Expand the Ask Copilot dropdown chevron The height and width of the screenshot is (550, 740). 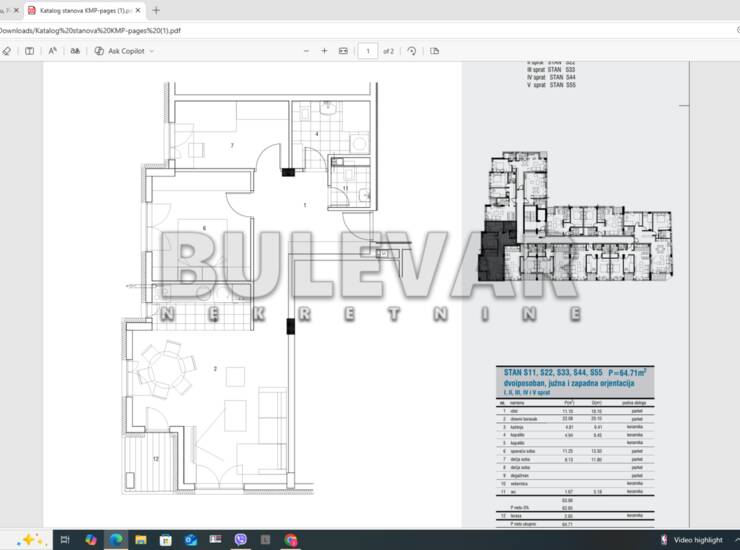coord(152,50)
